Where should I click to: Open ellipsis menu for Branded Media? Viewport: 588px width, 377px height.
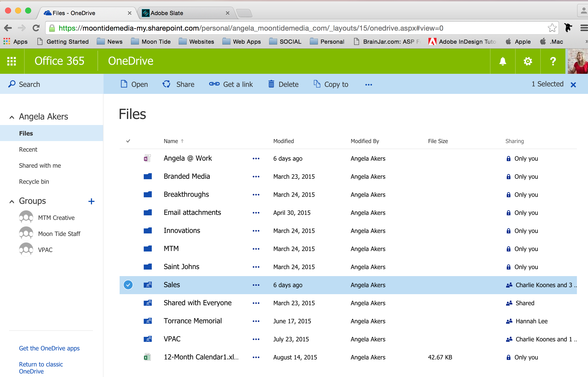click(x=256, y=177)
